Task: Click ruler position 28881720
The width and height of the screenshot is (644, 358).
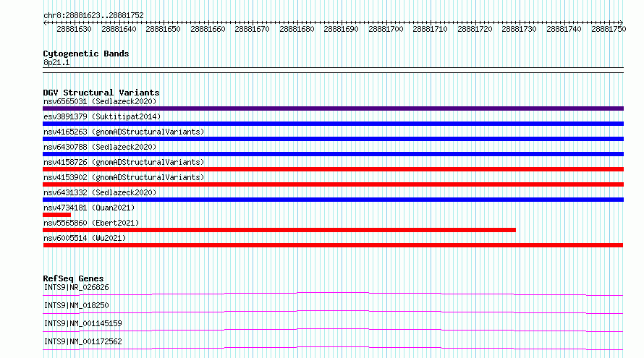Action: pyautogui.click(x=475, y=29)
